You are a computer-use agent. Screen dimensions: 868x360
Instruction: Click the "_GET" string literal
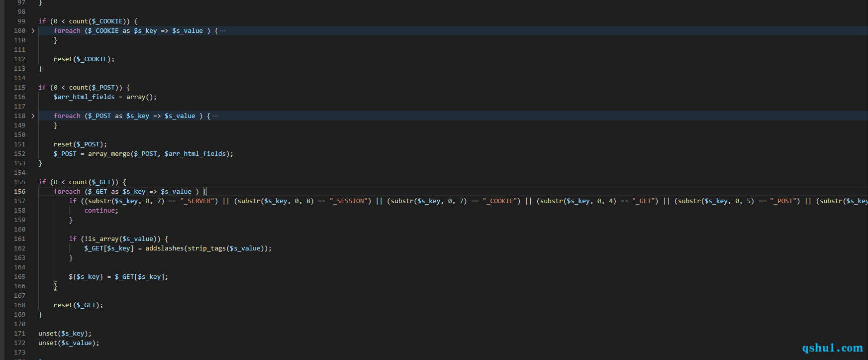pos(644,201)
